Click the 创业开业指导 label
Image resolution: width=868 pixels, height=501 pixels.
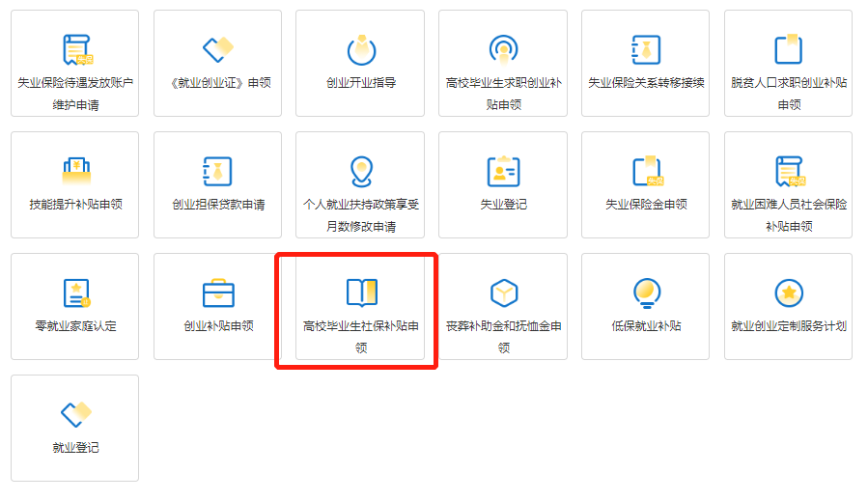pos(361,83)
